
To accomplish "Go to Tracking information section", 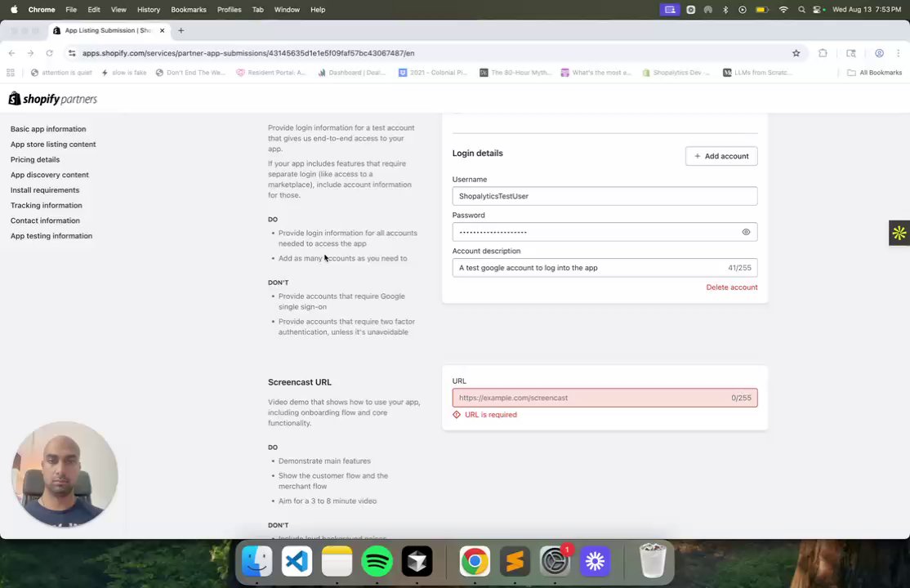I will click(x=46, y=206).
